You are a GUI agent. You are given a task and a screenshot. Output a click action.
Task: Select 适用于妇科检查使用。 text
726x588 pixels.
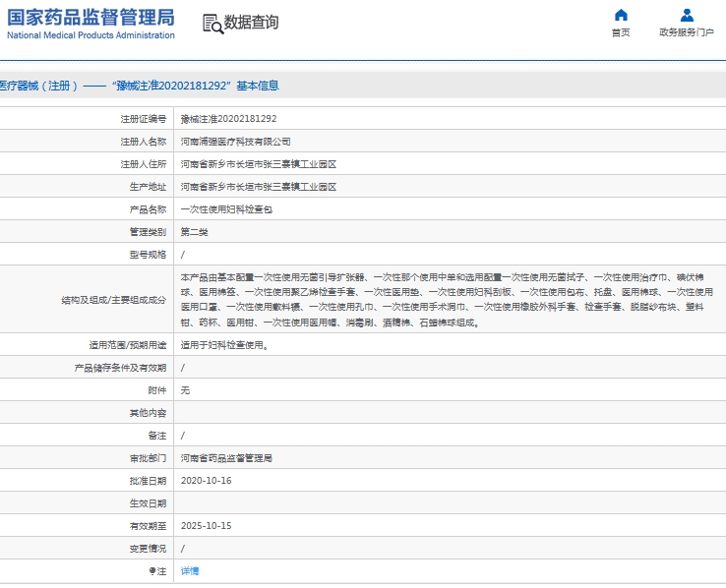(225, 345)
